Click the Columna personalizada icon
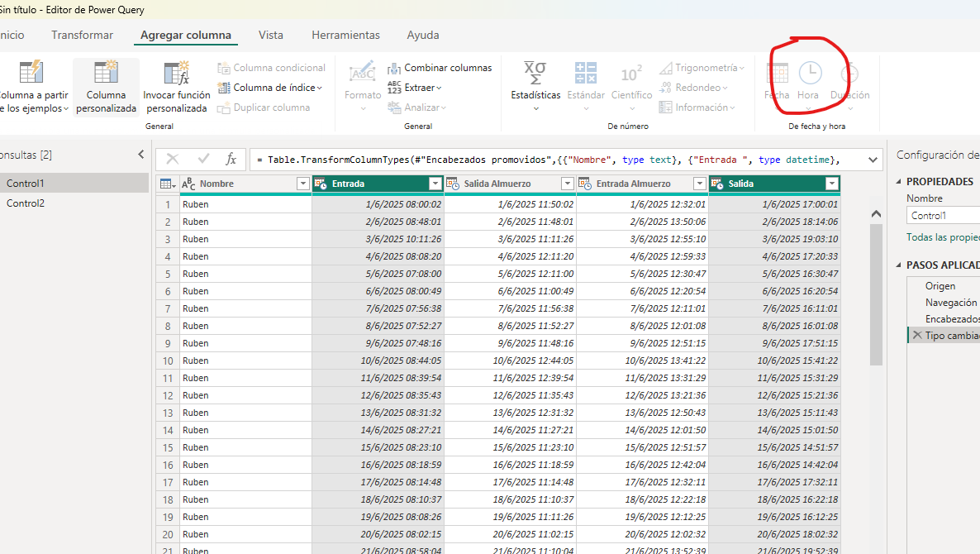Viewport: 980px width, 554px height. point(106,73)
